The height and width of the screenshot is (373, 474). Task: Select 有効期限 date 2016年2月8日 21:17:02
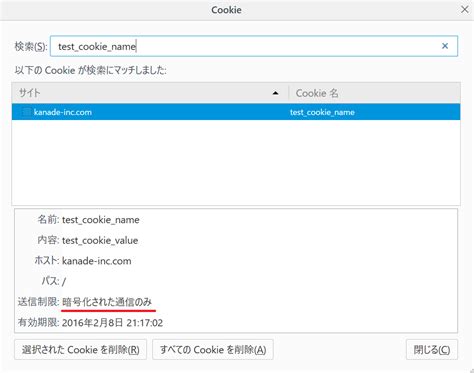[x=112, y=323]
